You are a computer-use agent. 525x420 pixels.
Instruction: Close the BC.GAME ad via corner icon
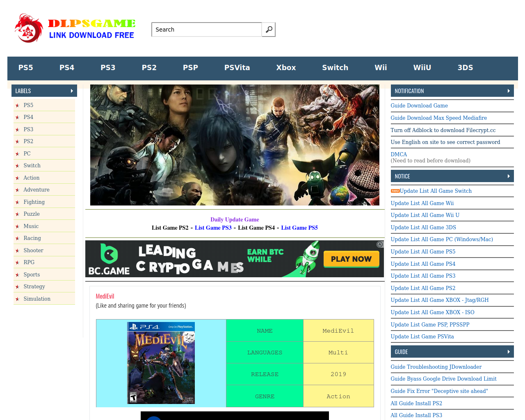[x=380, y=244]
